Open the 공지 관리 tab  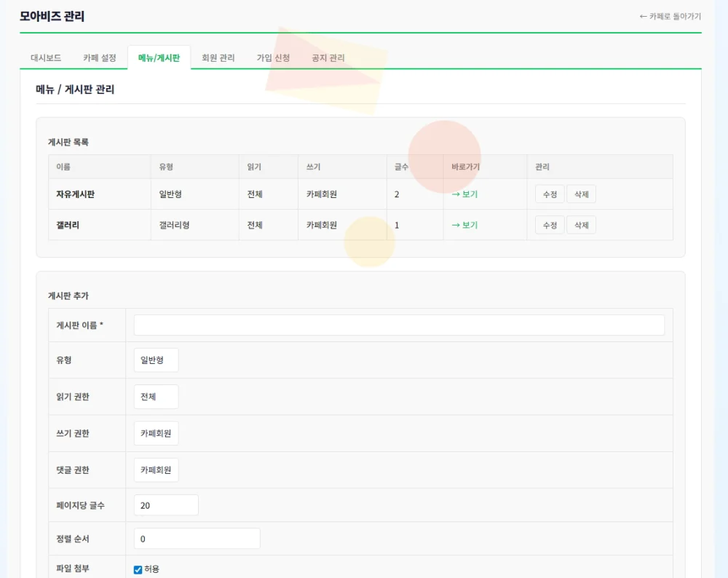coord(328,58)
